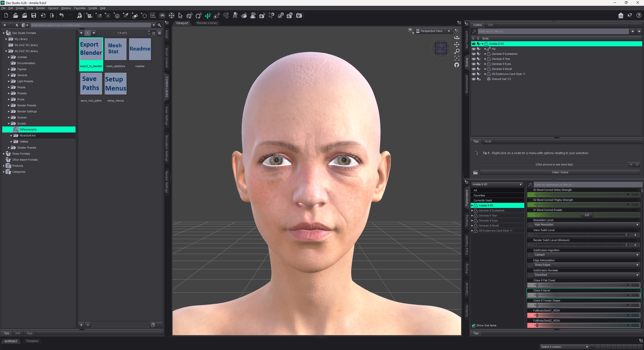Open the Resolution Level dropdown

point(583,225)
